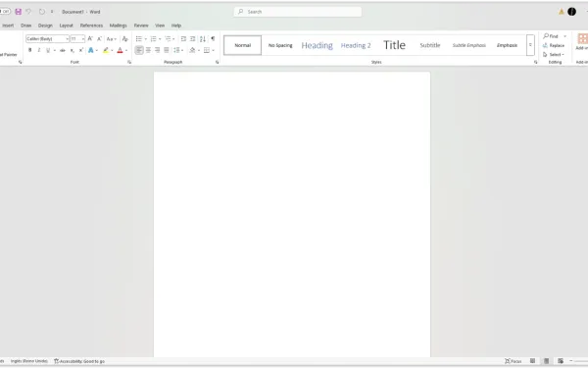This screenshot has height=368, width=588.
Task: Toggle show paragraph marks
Action: [213, 38]
